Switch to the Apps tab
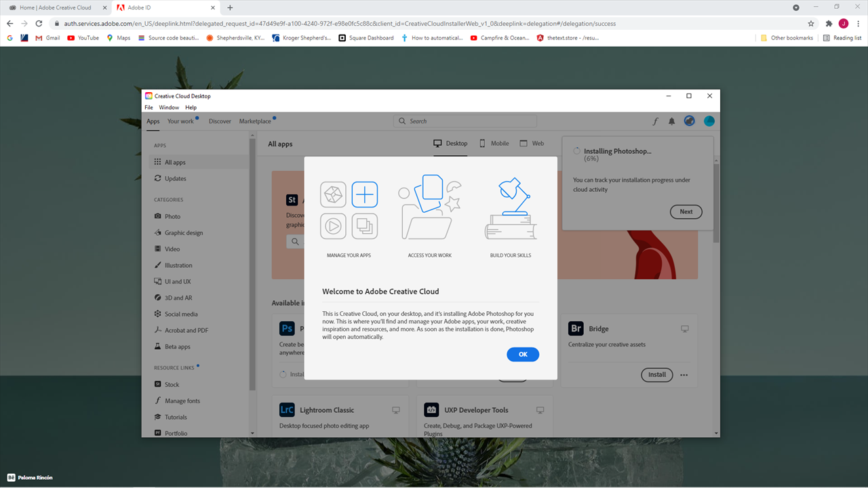868x488 pixels. click(153, 121)
